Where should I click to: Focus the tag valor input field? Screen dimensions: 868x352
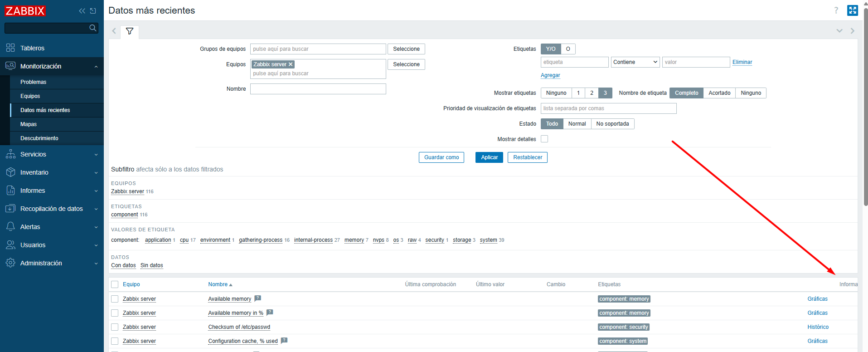pyautogui.click(x=696, y=62)
